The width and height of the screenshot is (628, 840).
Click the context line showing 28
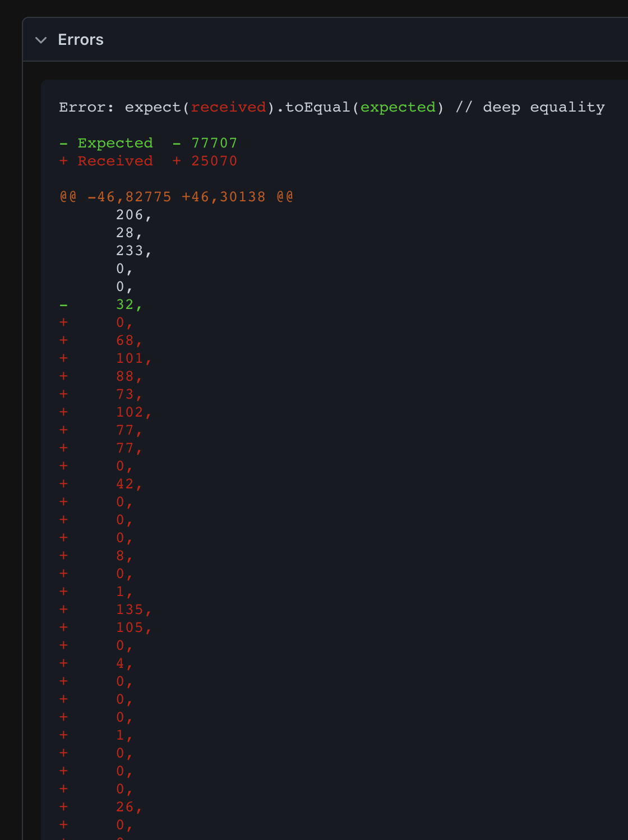(128, 233)
